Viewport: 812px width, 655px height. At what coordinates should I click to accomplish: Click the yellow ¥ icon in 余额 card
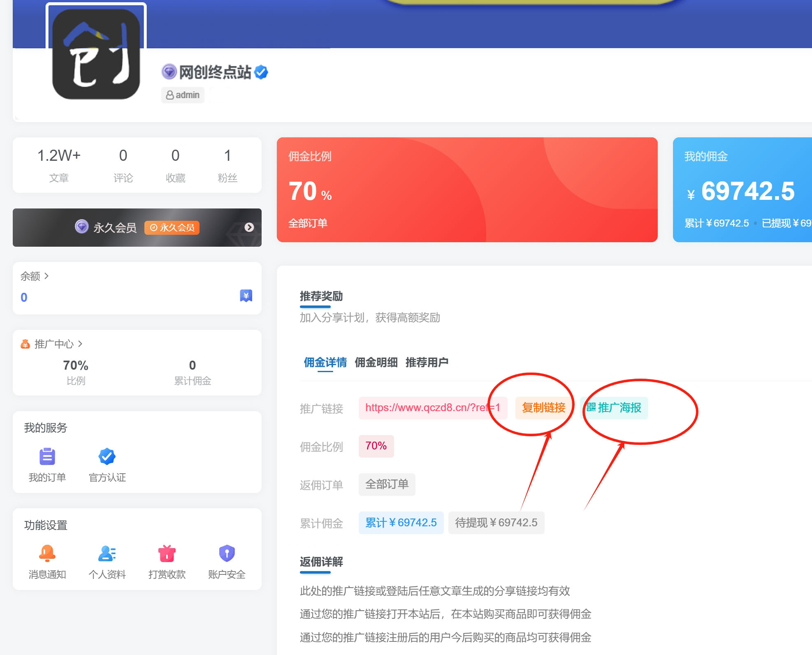pos(246,295)
